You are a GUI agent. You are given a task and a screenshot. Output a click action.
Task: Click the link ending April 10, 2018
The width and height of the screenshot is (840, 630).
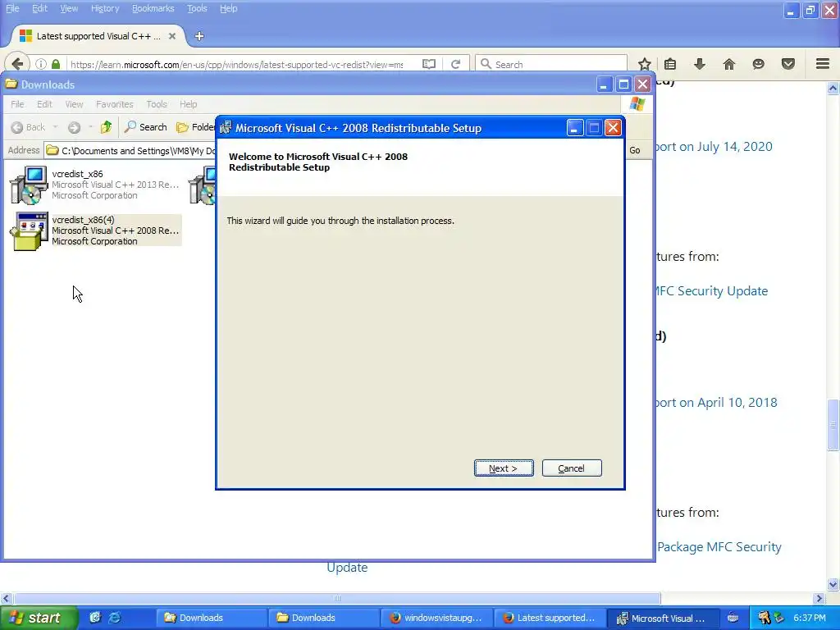pos(716,402)
